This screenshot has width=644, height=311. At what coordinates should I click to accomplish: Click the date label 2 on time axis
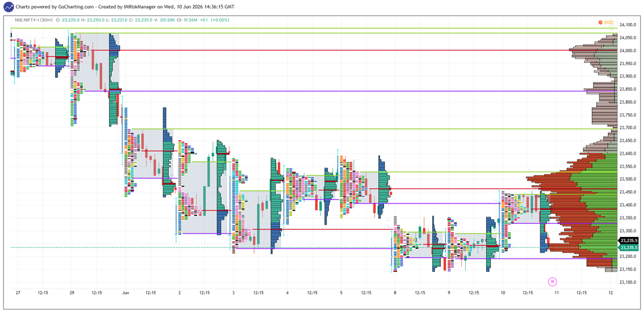click(179, 293)
